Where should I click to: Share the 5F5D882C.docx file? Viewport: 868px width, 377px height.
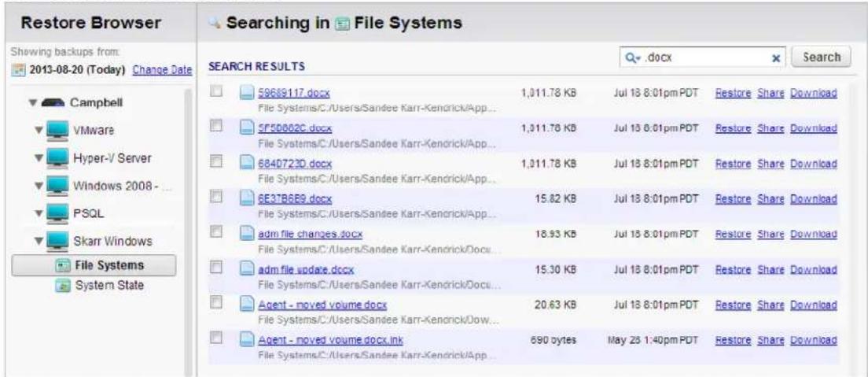(x=771, y=128)
